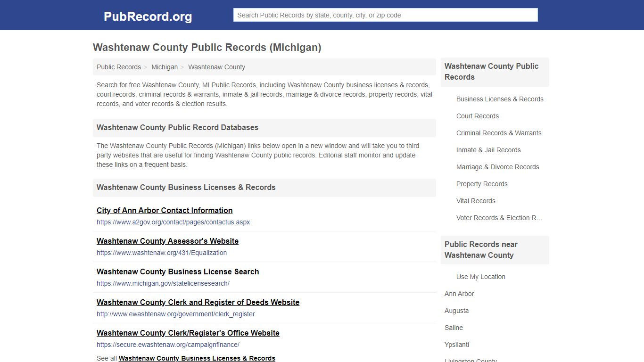Screen dimensions: 644x362
Task: Open Washtenaw County Business License Search
Action: tap(178, 271)
